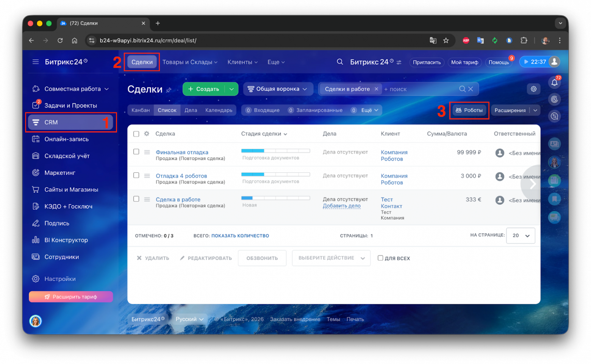591x364 pixels.
Task: Open row menu for Финальная отладка deal
Action: [x=147, y=152]
